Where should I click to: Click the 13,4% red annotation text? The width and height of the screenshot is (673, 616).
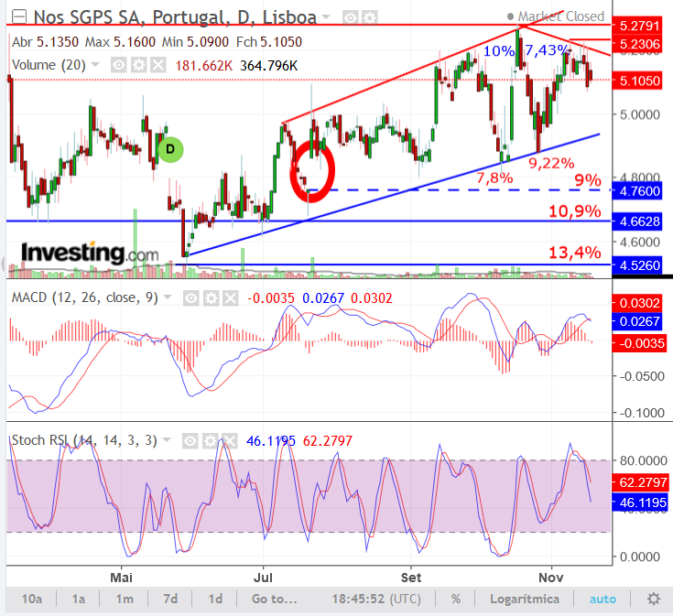[575, 253]
